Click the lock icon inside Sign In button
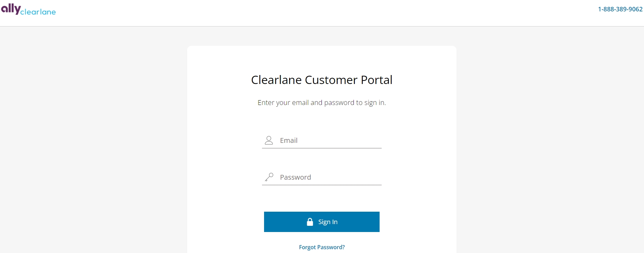 pos(310,222)
